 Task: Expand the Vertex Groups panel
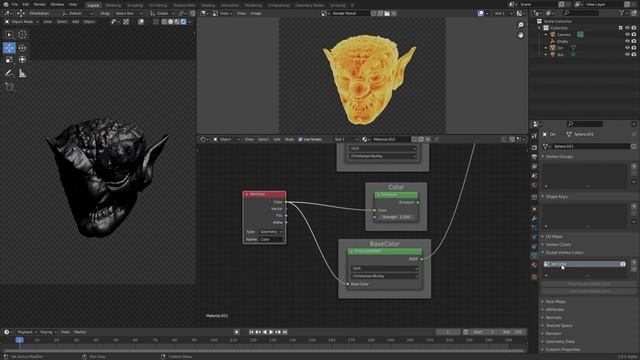[x=559, y=157]
